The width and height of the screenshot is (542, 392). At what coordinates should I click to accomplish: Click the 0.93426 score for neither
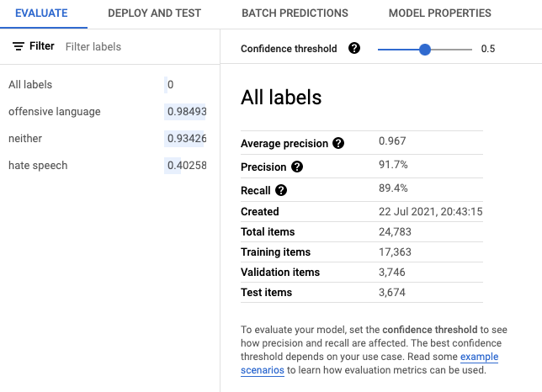click(186, 139)
